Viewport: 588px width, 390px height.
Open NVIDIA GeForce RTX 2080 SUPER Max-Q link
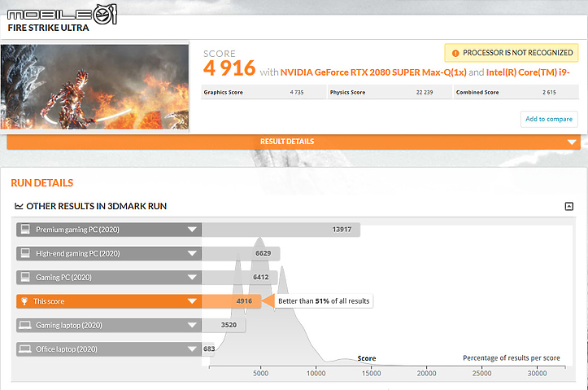tap(373, 72)
